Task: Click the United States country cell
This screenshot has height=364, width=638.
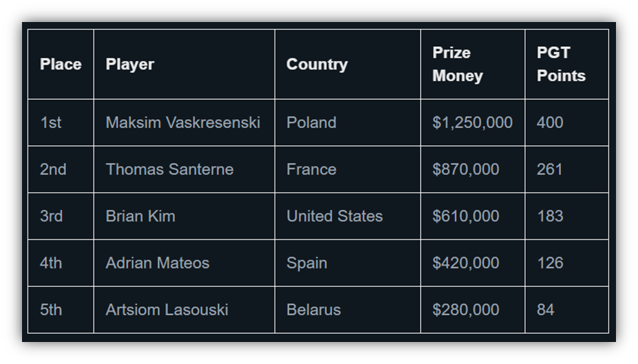Action: [348, 216]
